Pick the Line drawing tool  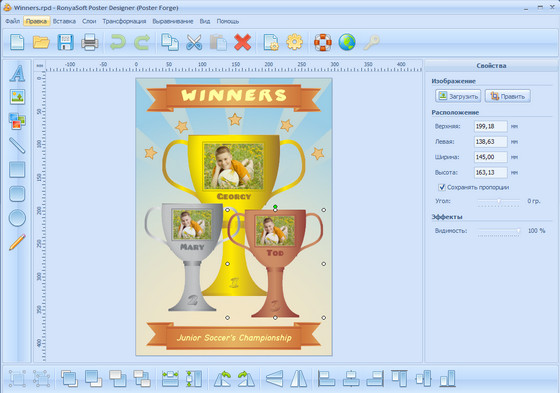pos(17,145)
